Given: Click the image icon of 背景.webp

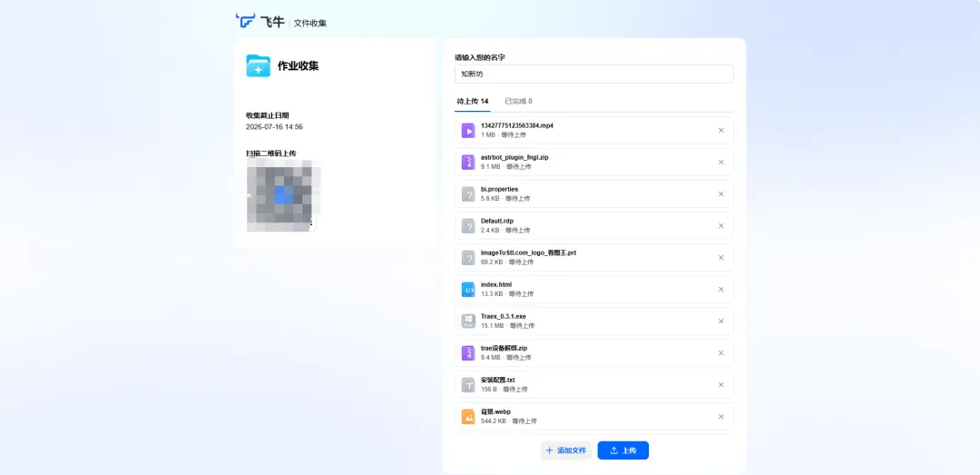Looking at the screenshot, I should pyautogui.click(x=468, y=417).
